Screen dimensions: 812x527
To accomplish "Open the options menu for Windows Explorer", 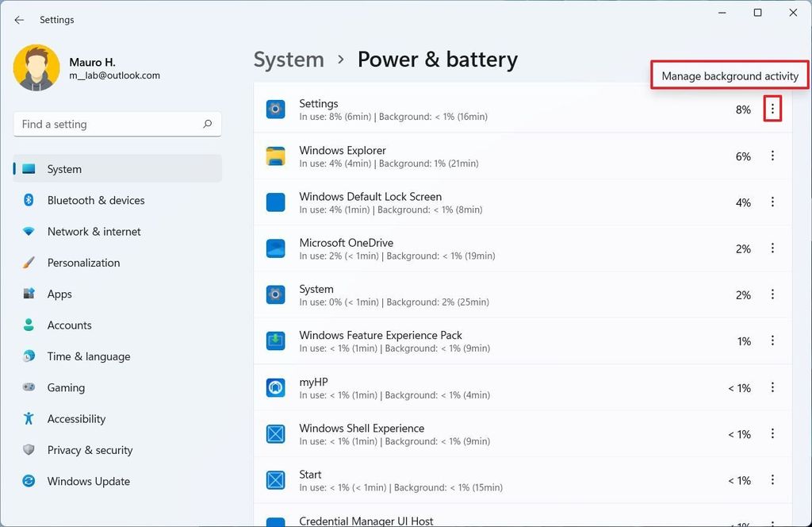I will (x=772, y=156).
